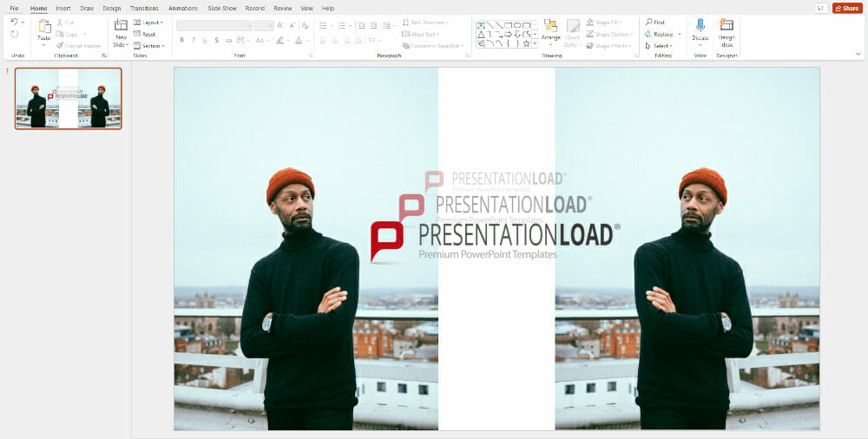Convert to SmartArt button

[x=432, y=46]
